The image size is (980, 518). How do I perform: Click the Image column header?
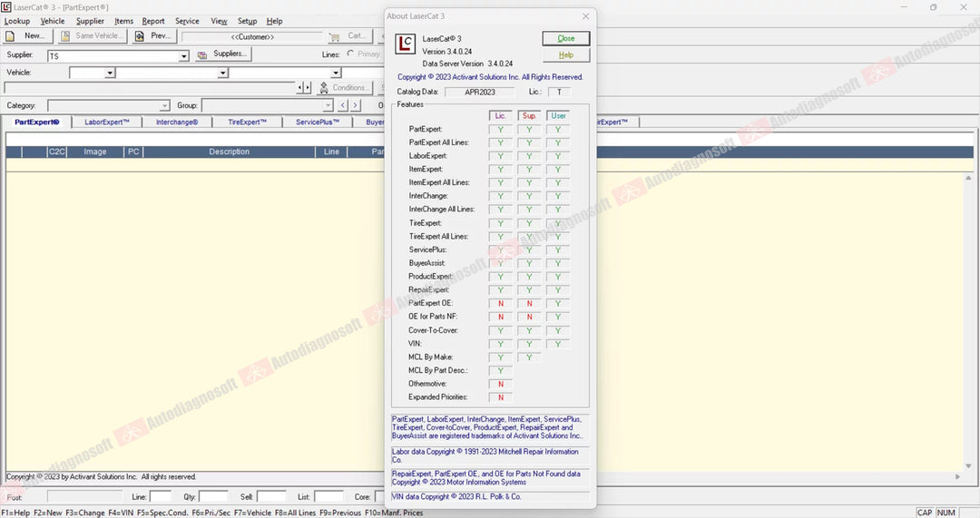[x=95, y=151]
